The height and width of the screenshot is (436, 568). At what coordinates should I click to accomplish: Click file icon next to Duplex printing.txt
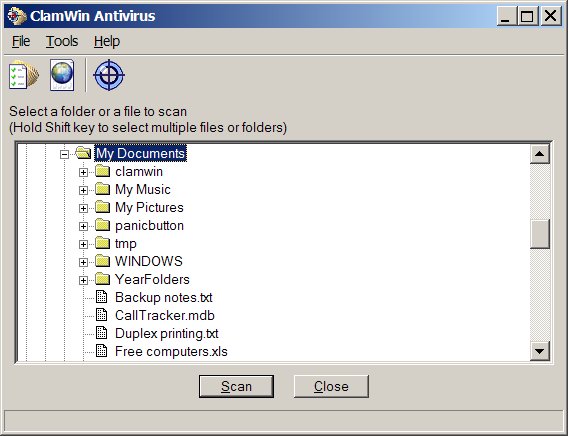[x=101, y=333]
